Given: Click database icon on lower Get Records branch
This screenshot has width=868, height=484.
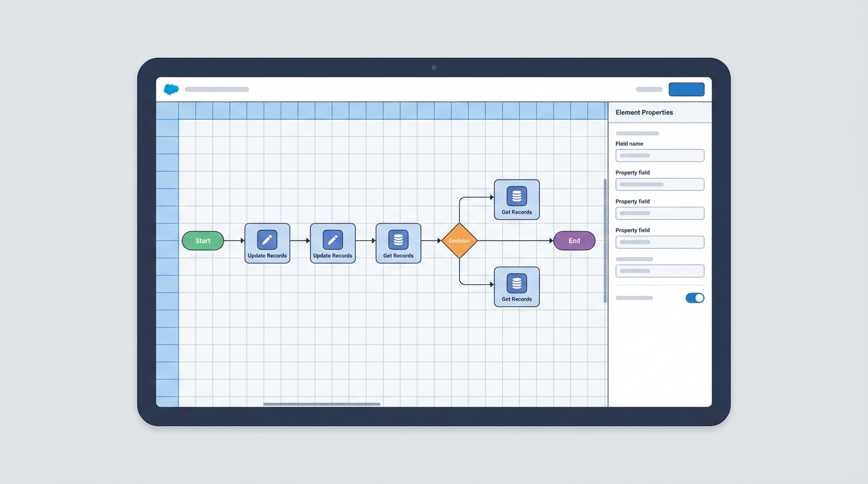Looking at the screenshot, I should point(516,282).
